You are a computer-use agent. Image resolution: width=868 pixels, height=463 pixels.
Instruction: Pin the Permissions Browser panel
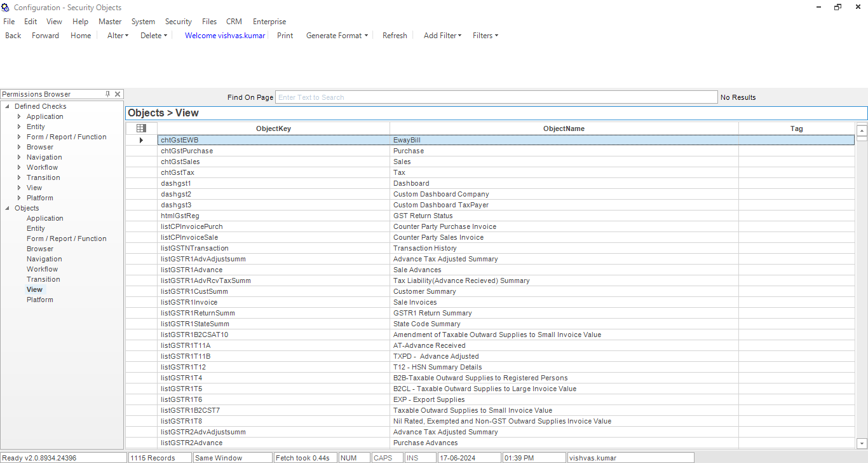click(107, 94)
